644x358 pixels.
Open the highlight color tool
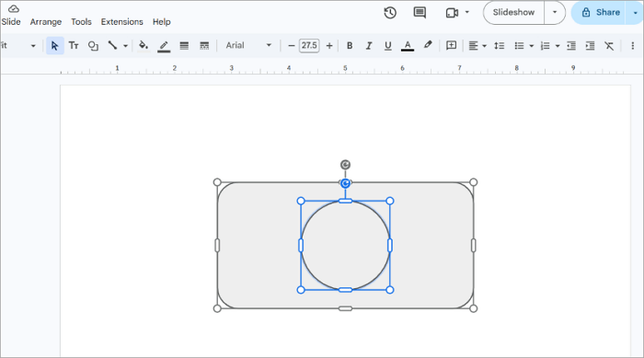[428, 45]
